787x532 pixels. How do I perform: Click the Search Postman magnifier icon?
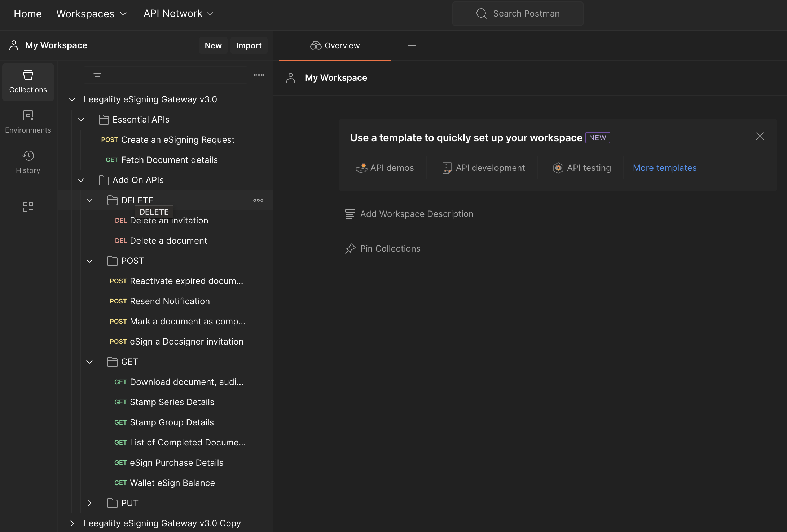point(482,14)
